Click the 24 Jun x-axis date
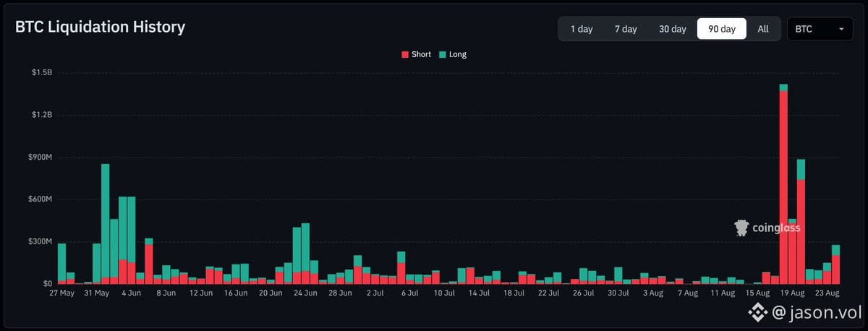This screenshot has height=331, width=868. click(305, 293)
